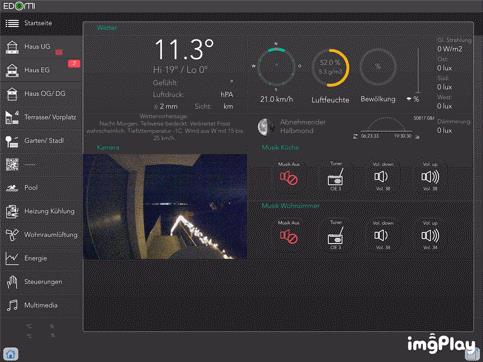
Task: Toggle the Tuner radio in Musik Küche
Action: click(336, 178)
